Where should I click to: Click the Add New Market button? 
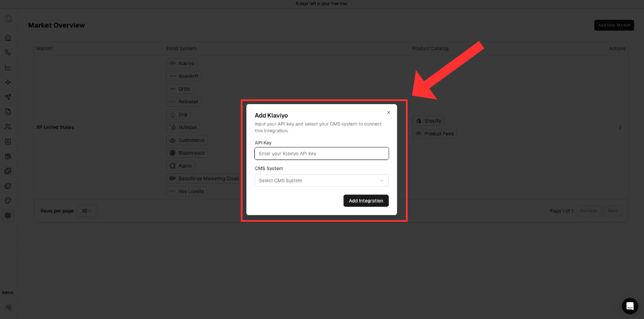[614, 25]
